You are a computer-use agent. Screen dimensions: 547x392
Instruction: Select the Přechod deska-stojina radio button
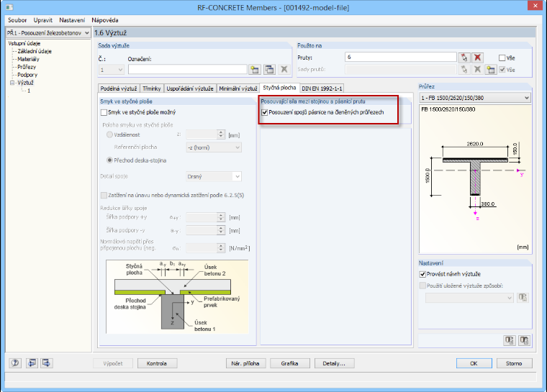pos(109,160)
